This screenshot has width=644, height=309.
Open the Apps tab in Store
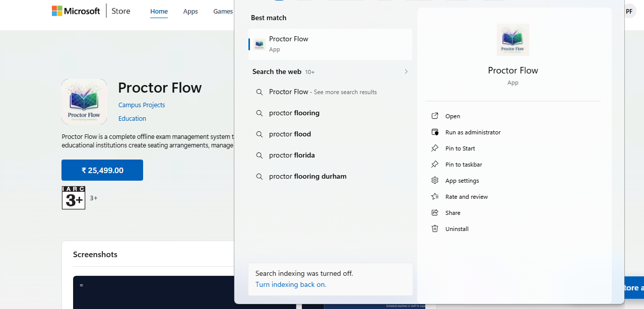coord(190,12)
